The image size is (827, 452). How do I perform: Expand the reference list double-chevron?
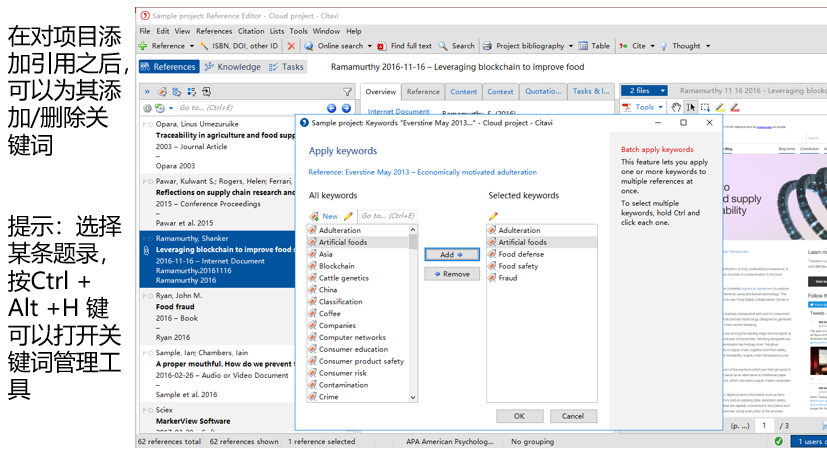click(147, 92)
